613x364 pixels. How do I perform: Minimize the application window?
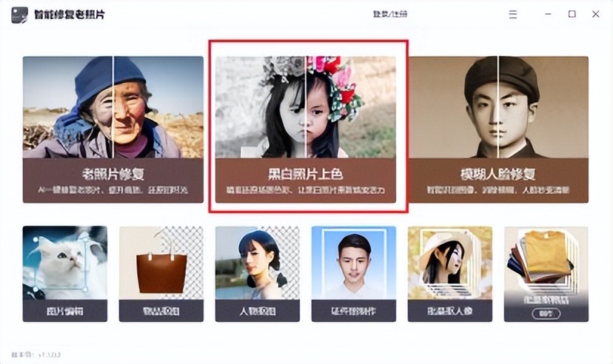(548, 14)
